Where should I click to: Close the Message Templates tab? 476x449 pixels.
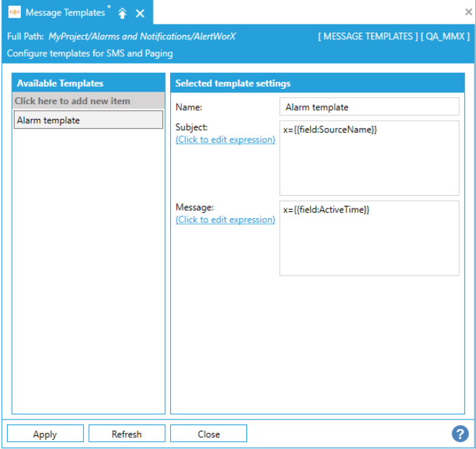pos(140,13)
